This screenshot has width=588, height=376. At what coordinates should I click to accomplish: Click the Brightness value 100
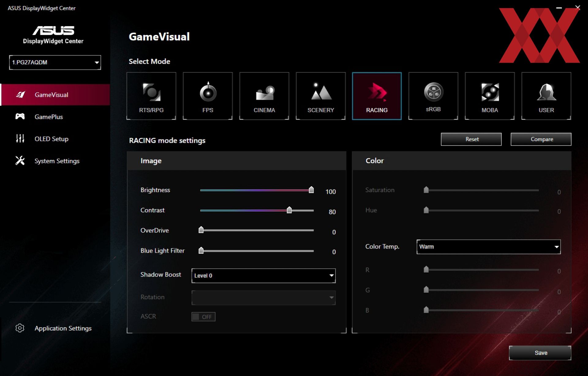pos(330,192)
